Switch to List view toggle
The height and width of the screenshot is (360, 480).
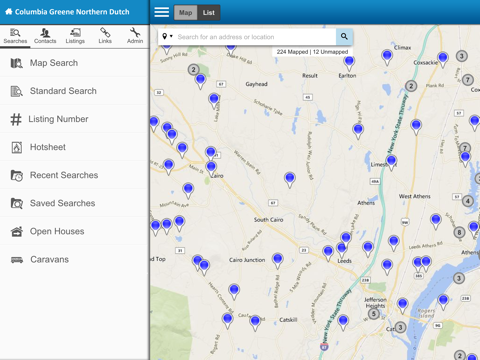coord(209,13)
